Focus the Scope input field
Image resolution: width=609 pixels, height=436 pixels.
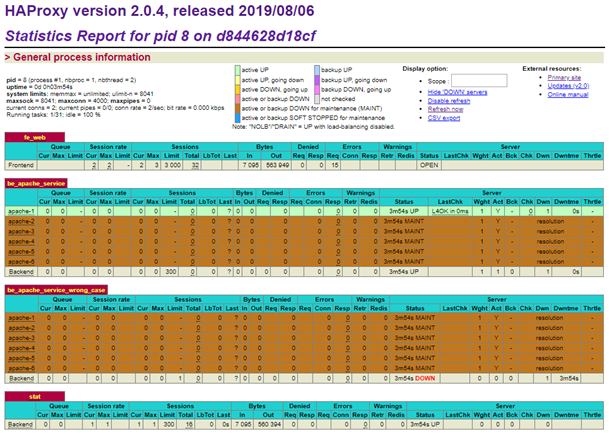pos(479,81)
